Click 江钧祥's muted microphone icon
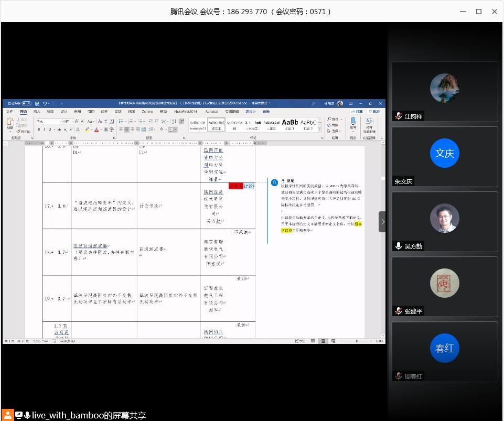 [399, 116]
